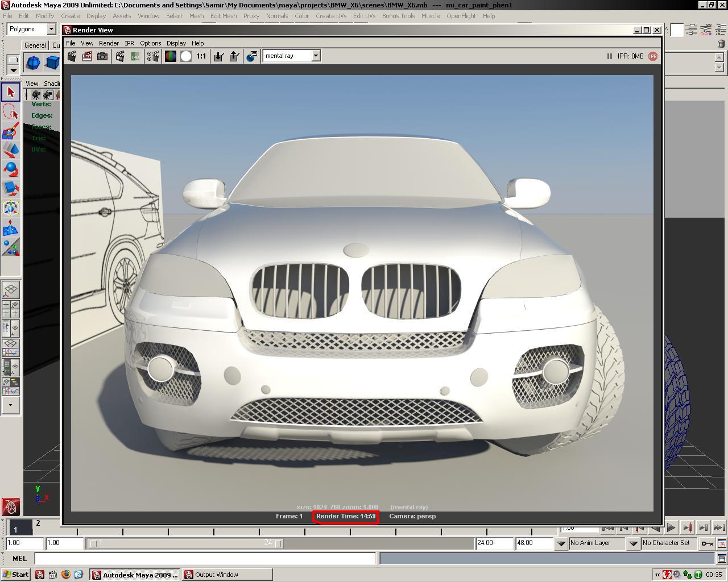
Task: Switch to Persp/Graph Editor layout icon
Action: [x=11, y=348]
